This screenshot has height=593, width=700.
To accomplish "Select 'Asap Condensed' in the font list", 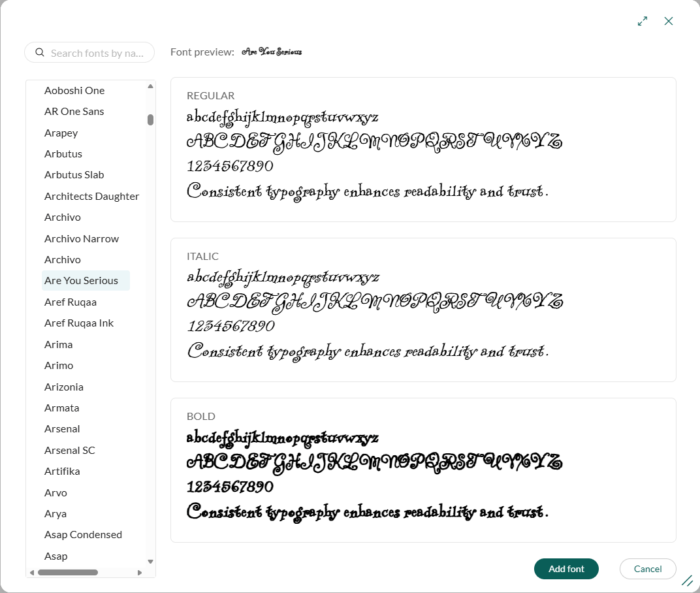I will click(x=83, y=534).
